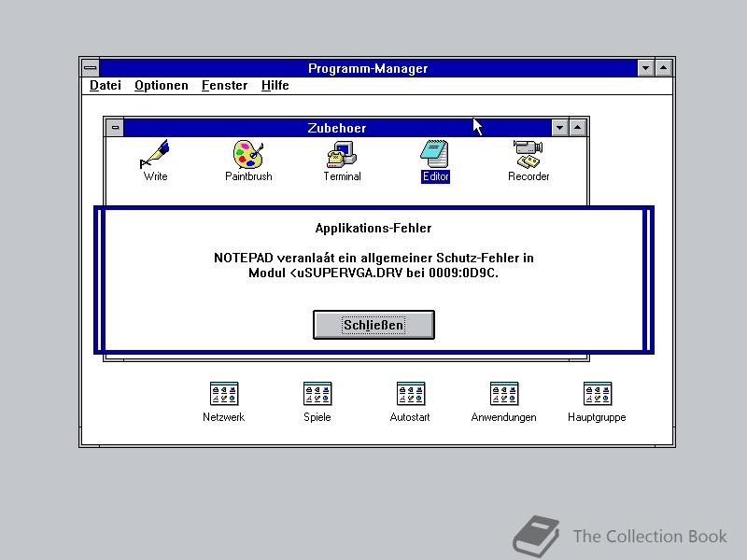This screenshot has height=560, width=747.
Task: Select the Netzwerk program group icon
Action: coord(224,394)
